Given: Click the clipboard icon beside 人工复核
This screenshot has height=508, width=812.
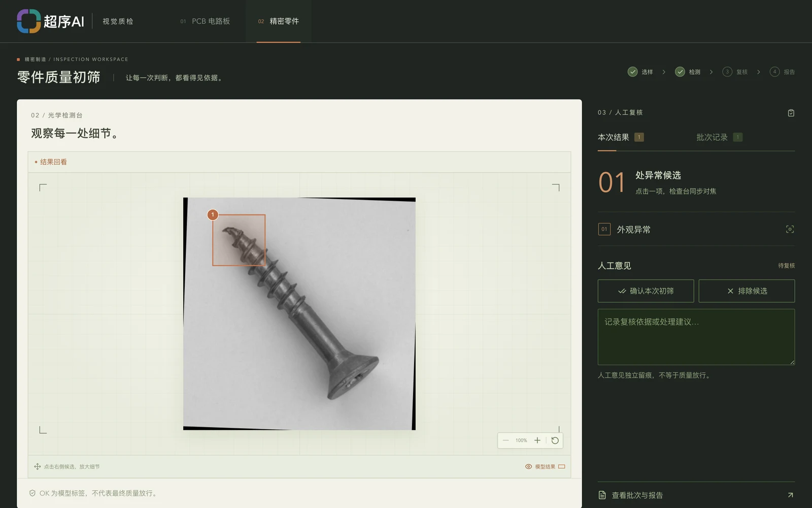Looking at the screenshot, I should pos(791,113).
